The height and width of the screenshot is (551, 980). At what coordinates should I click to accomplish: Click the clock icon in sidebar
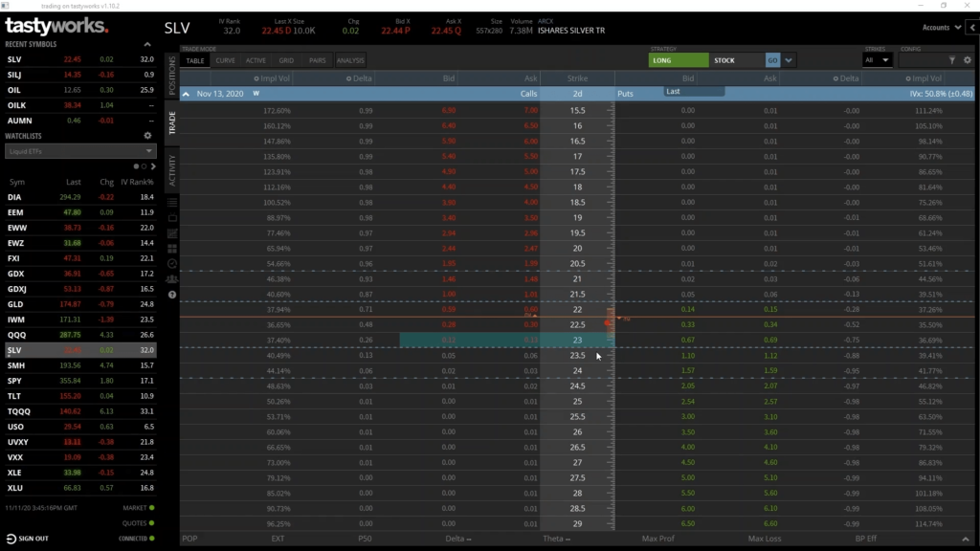(172, 263)
